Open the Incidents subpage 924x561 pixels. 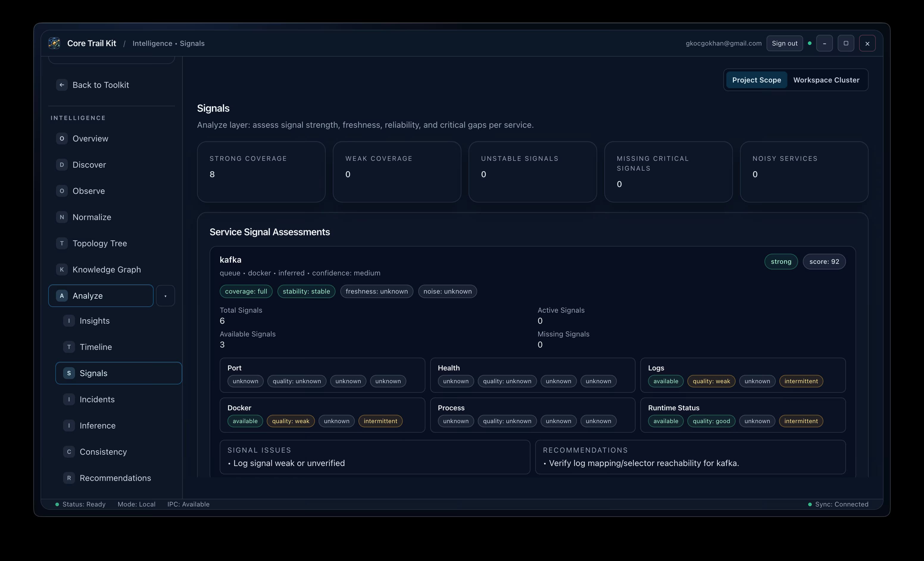coord(118,399)
